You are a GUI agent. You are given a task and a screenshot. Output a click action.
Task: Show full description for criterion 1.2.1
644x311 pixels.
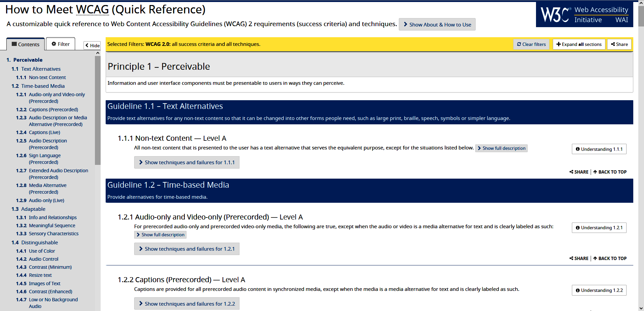click(160, 235)
